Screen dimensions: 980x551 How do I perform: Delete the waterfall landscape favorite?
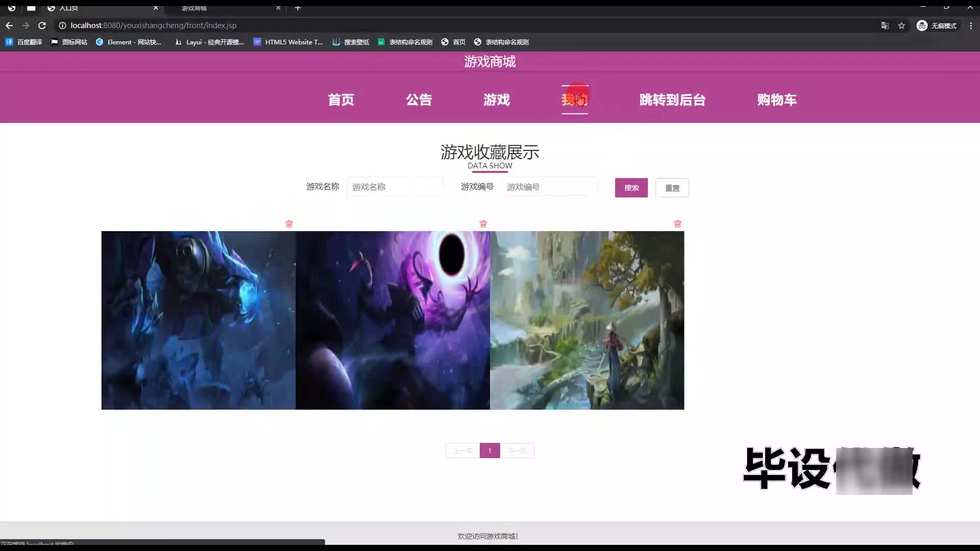pyautogui.click(x=677, y=224)
